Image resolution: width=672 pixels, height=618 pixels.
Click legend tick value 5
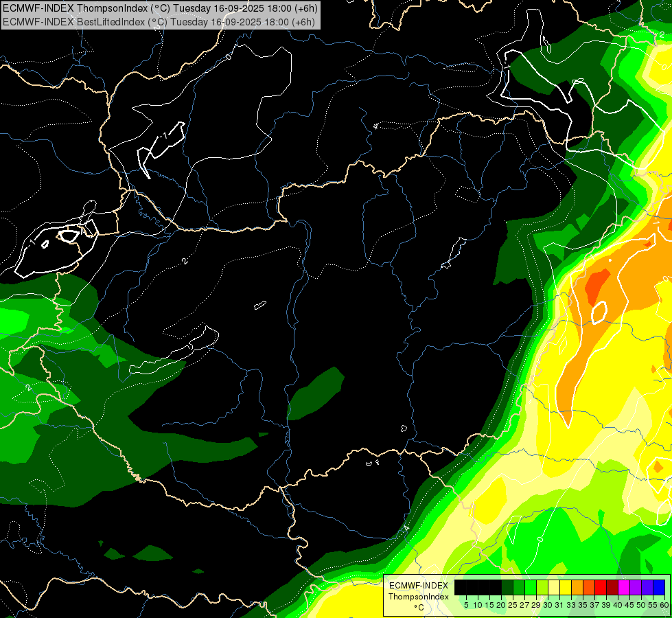coord(466,605)
